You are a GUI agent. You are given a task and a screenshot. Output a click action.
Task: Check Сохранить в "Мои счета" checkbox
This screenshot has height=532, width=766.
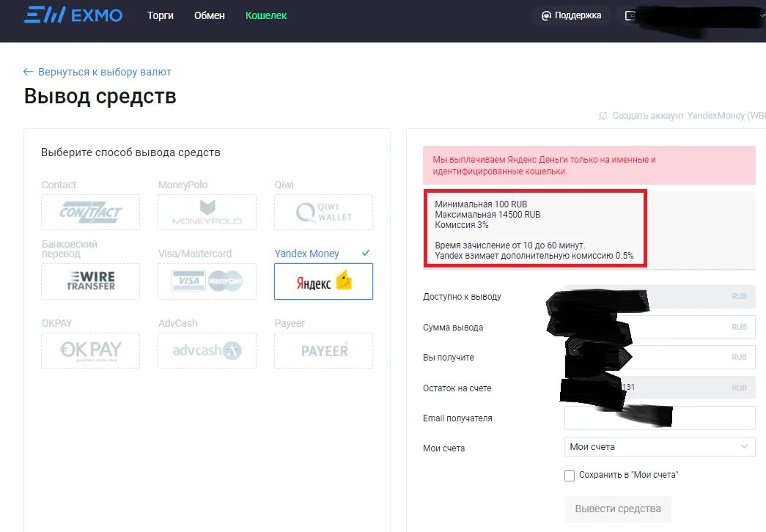click(x=569, y=476)
